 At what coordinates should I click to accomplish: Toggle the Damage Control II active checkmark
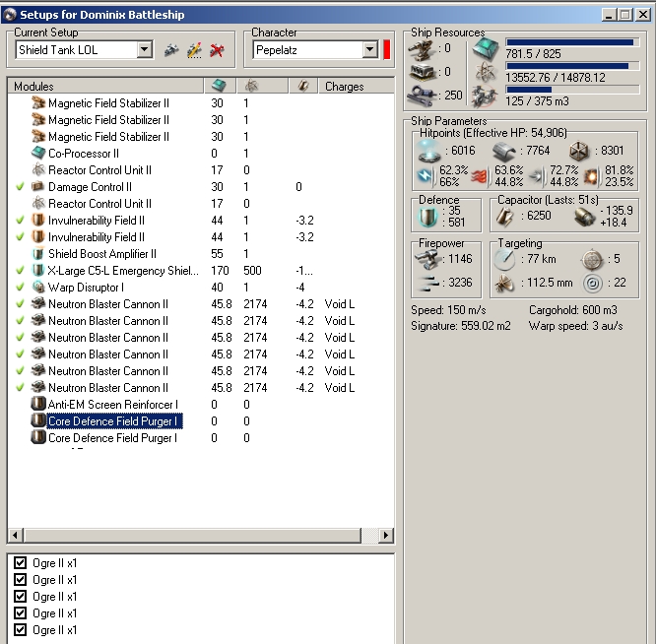[20, 186]
